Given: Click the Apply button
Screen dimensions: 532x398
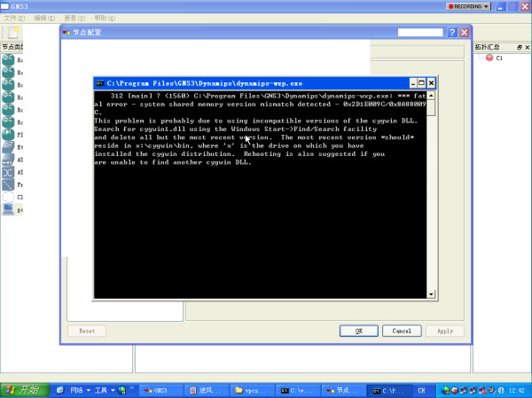Looking at the screenshot, I should [x=445, y=331].
